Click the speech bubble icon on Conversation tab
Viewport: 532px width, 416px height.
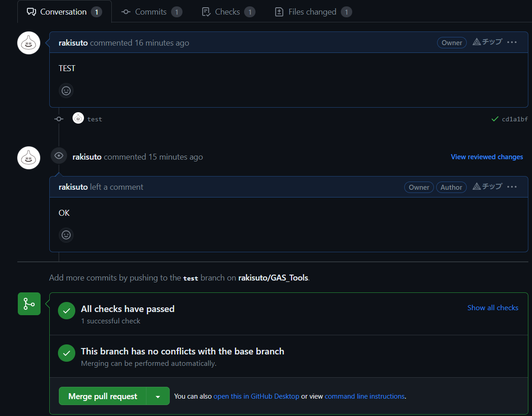(31, 11)
